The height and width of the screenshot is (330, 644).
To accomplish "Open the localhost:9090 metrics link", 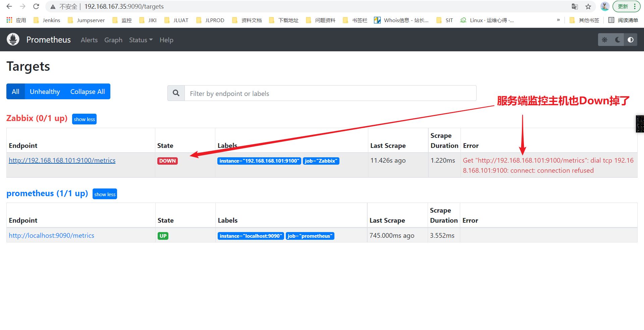I will tap(52, 235).
